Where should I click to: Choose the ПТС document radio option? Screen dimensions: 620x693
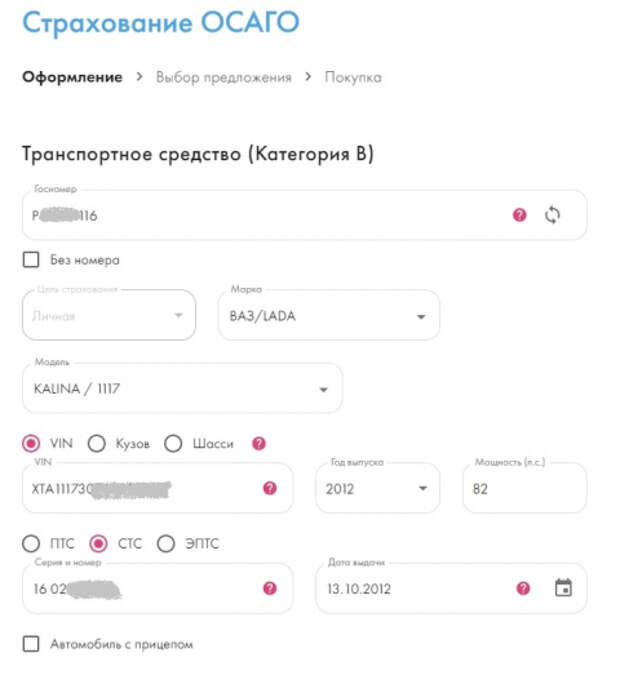click(x=31, y=544)
